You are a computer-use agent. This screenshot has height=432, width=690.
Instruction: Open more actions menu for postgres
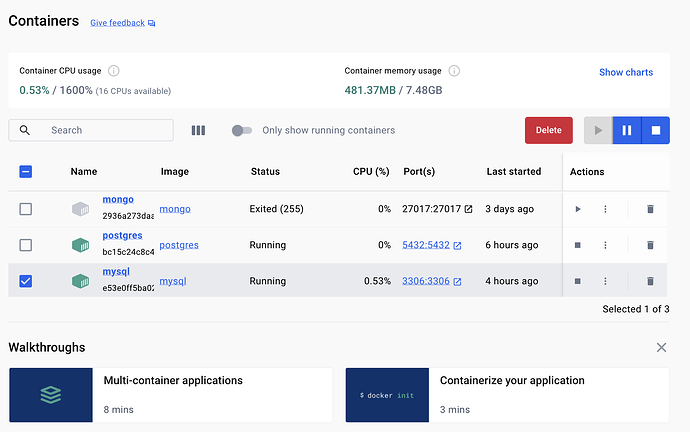point(605,245)
